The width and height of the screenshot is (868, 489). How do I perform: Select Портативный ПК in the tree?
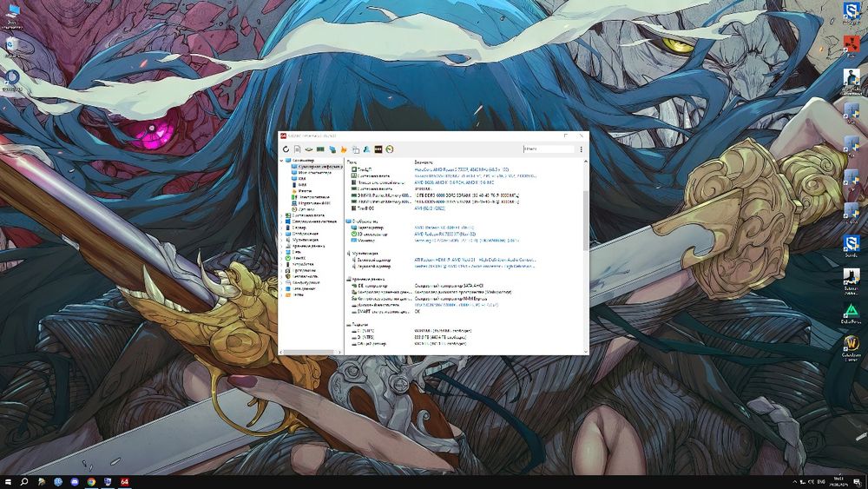(314, 203)
